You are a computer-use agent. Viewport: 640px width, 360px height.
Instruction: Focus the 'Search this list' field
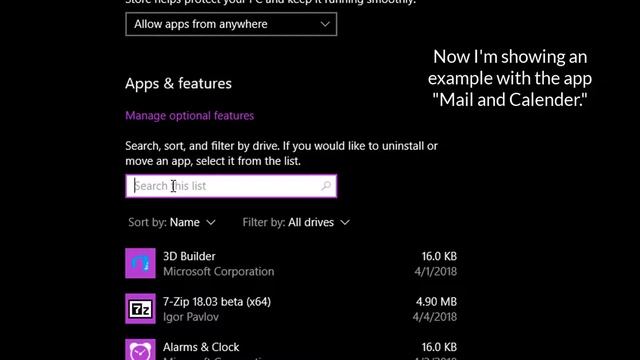[231, 186]
